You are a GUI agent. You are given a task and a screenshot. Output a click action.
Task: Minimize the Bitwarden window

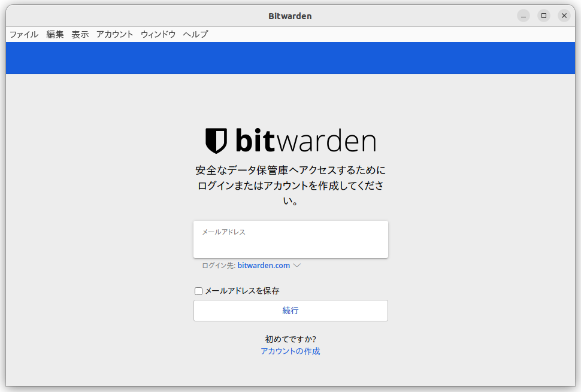[x=523, y=16]
